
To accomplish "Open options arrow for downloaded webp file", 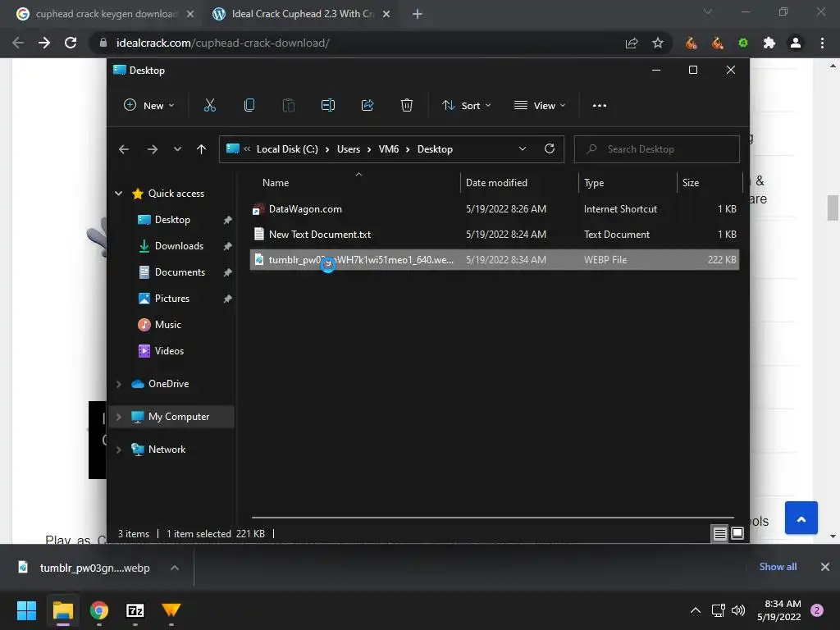I will (x=175, y=568).
